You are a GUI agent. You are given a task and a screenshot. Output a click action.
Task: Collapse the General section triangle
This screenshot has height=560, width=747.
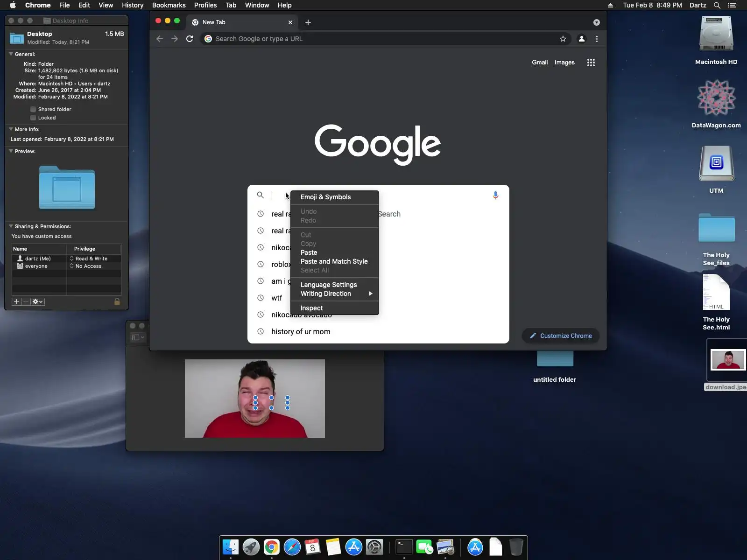click(x=11, y=54)
